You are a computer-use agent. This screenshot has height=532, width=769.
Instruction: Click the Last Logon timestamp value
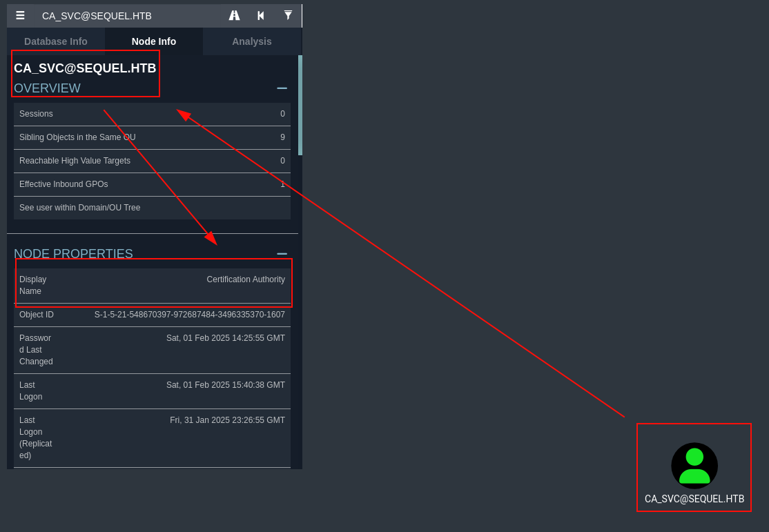tap(225, 385)
